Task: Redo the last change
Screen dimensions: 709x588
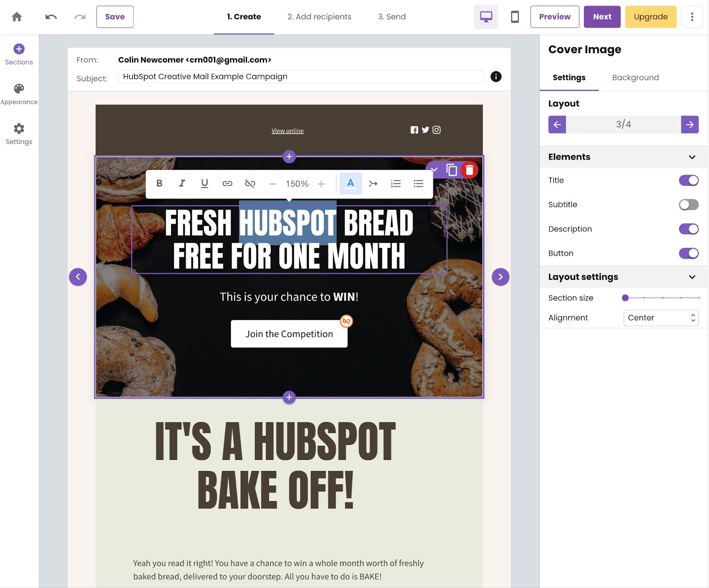Action: 80,17
